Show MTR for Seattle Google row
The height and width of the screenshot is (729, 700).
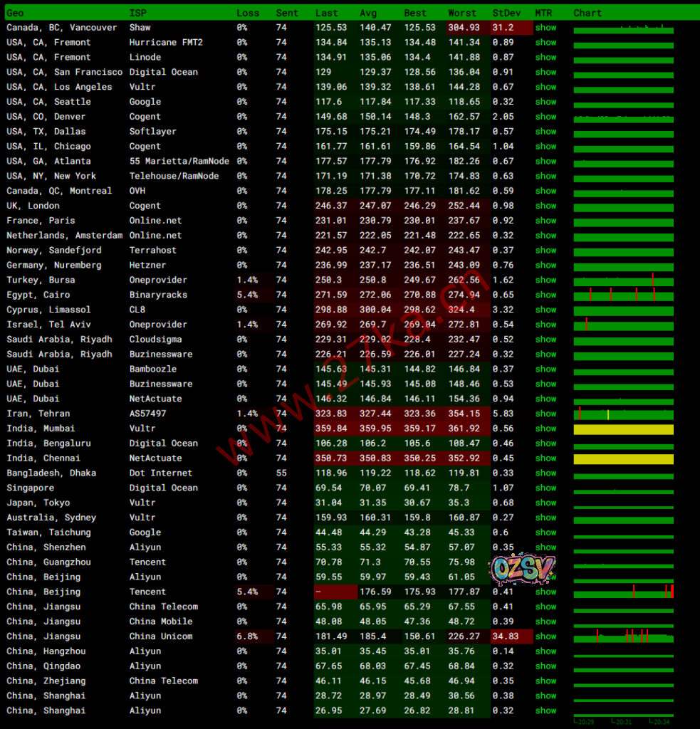pos(545,102)
